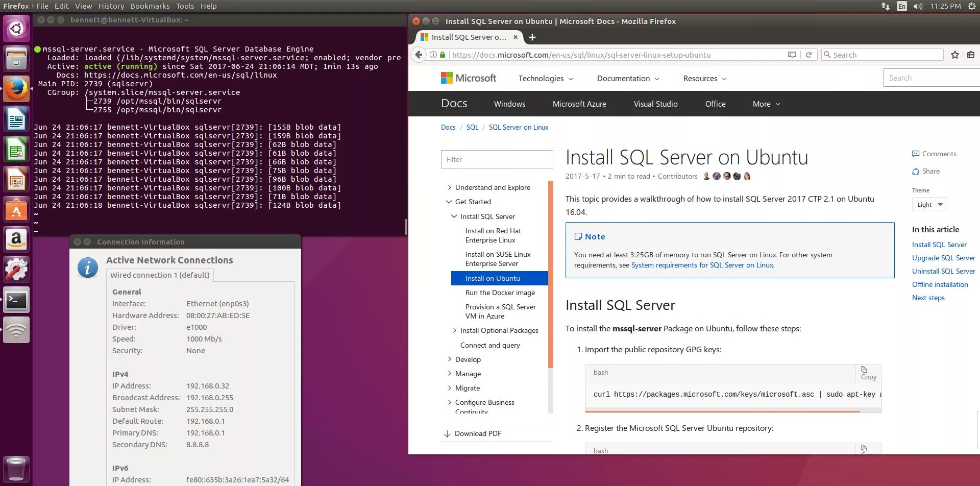Image resolution: width=980 pixels, height=486 pixels.
Task: Click the table of contents vertical scrollbar
Action: (551, 274)
